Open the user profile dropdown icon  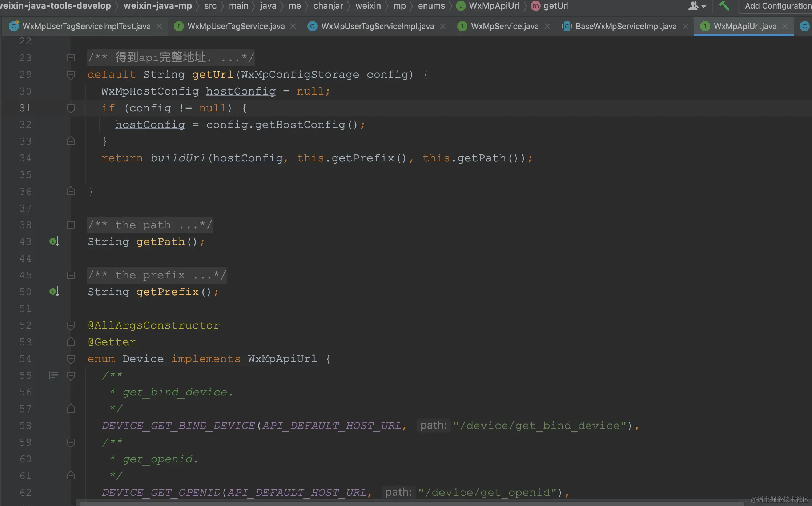click(697, 6)
